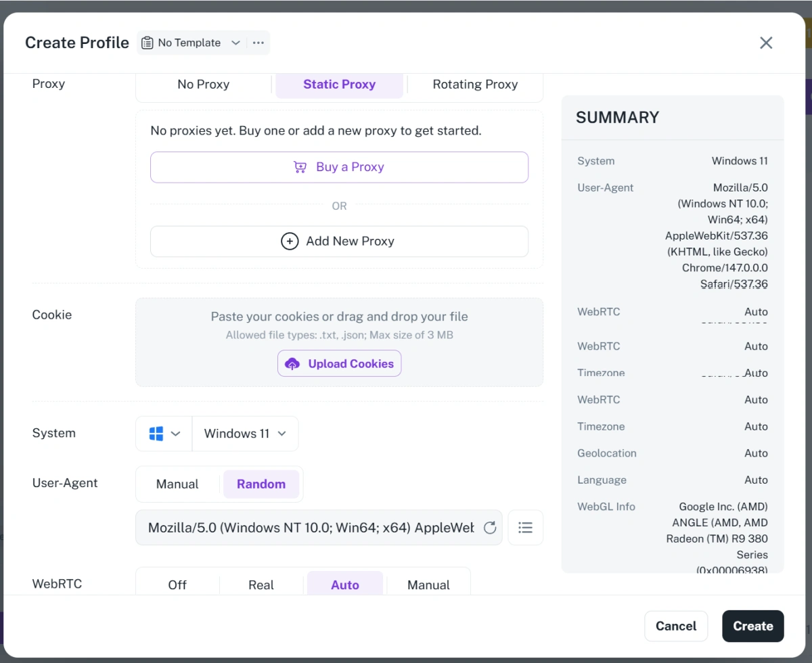Click the Geolocation label in Summary

pos(607,453)
